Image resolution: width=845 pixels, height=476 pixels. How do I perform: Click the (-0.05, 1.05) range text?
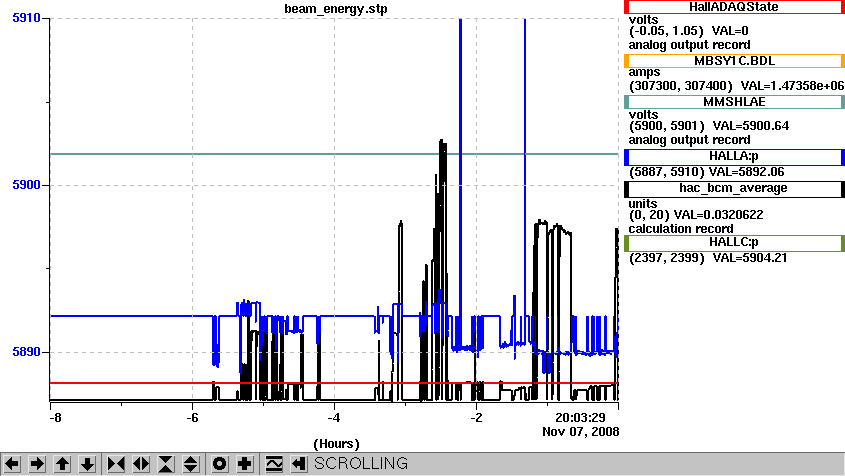coord(666,31)
